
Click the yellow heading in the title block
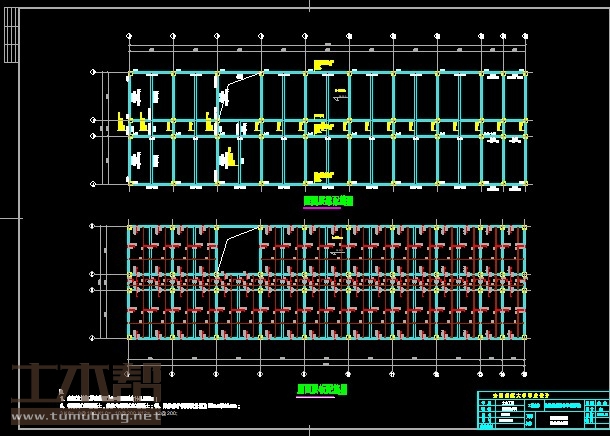point(521,395)
